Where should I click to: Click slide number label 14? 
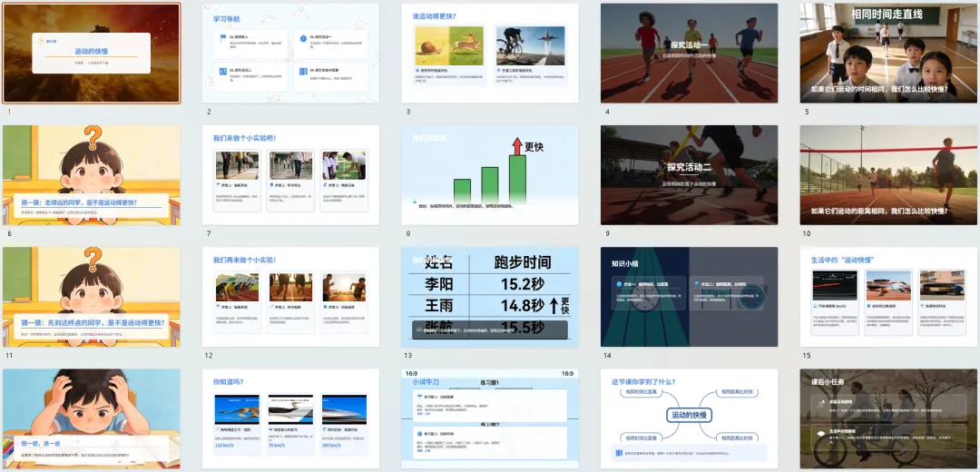[x=607, y=356]
